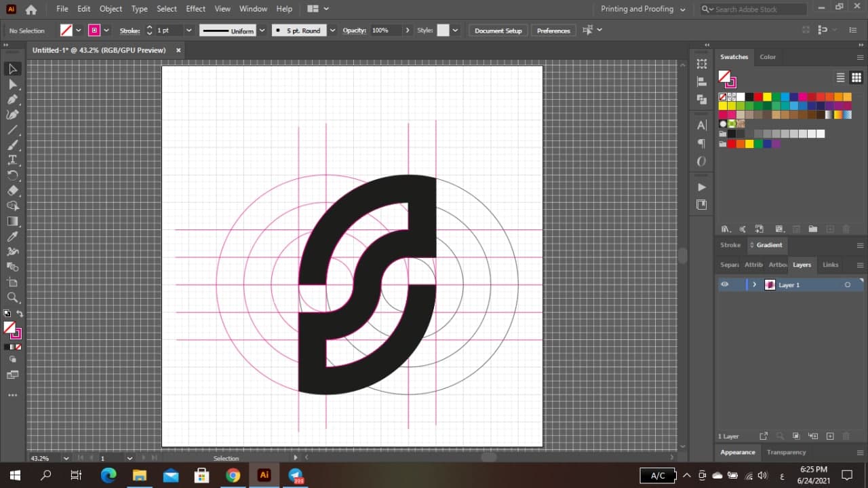Toggle change screen mode button
The height and width of the screenshot is (488, 868).
point(12,375)
